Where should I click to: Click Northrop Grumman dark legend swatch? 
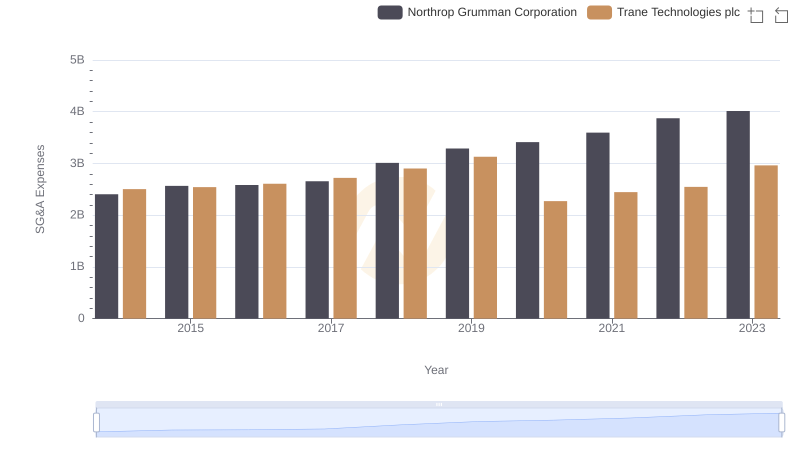pos(390,12)
